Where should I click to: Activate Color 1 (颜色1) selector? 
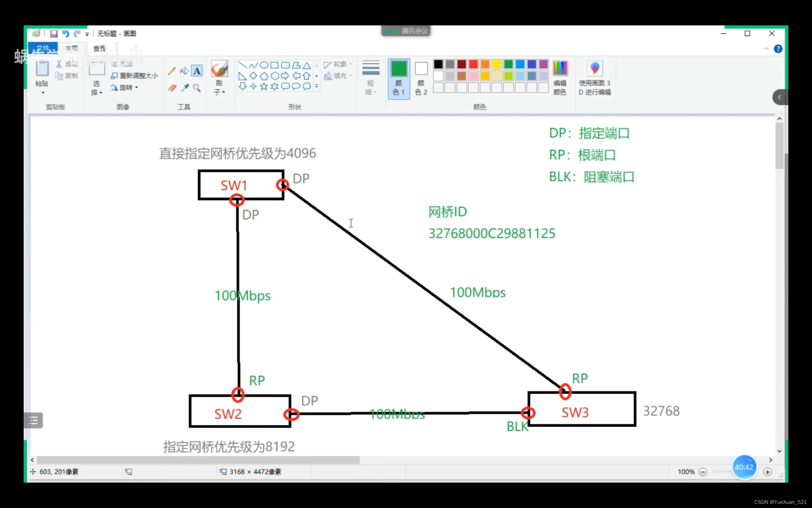399,79
